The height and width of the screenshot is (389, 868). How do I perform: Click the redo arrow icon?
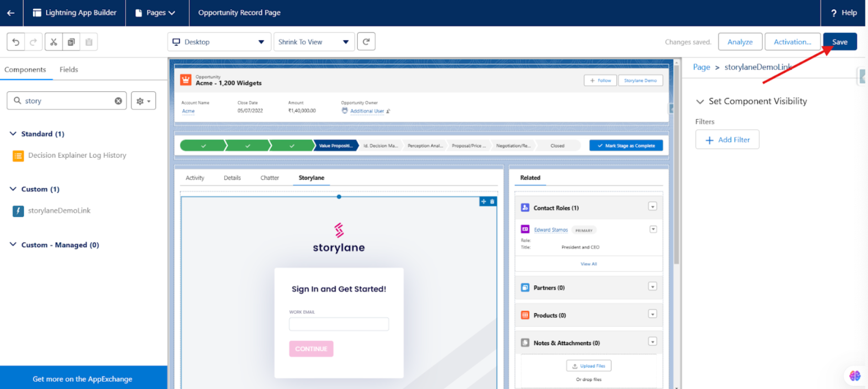(x=34, y=42)
